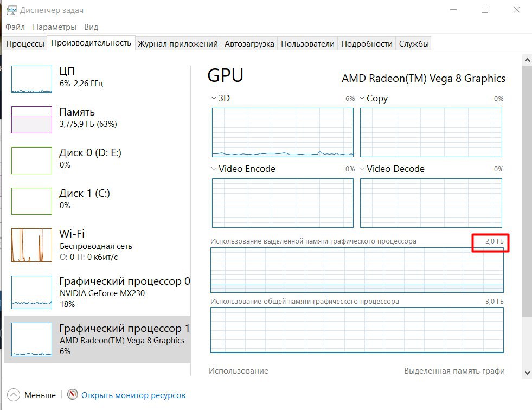The width and height of the screenshot is (532, 410).
Task: Switch to the Автозагрузка tab
Action: pos(249,44)
